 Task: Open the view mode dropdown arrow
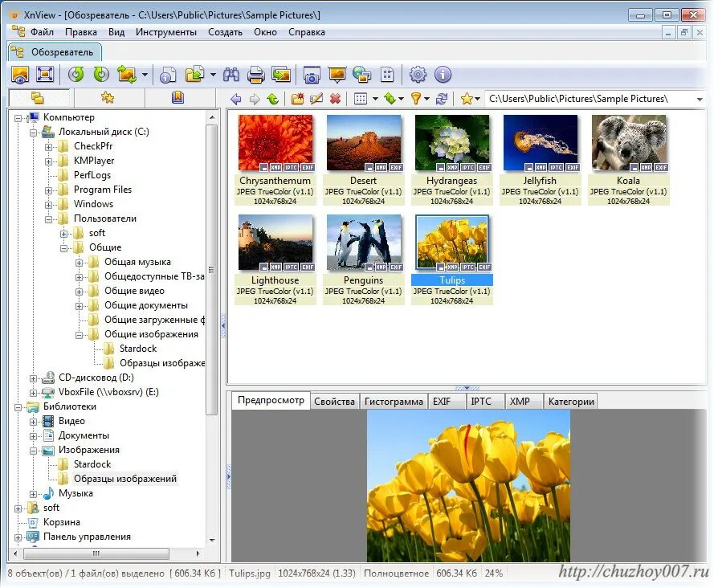pos(374,98)
